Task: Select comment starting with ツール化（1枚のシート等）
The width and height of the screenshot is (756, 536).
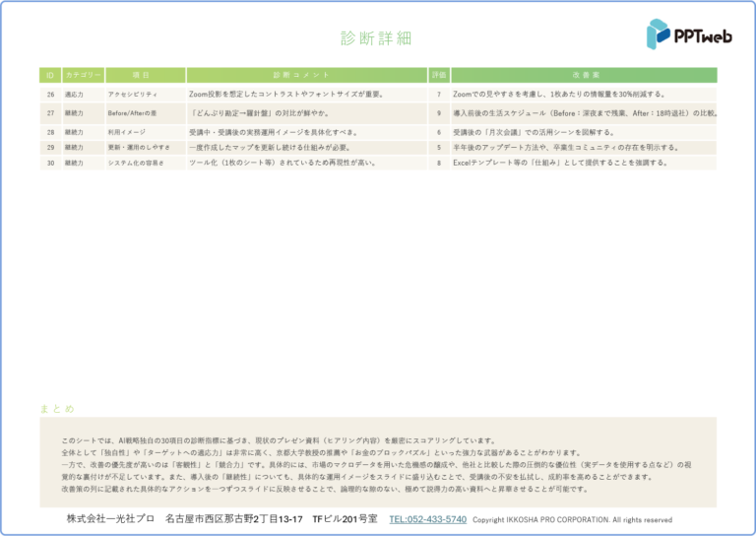Action: [283, 164]
